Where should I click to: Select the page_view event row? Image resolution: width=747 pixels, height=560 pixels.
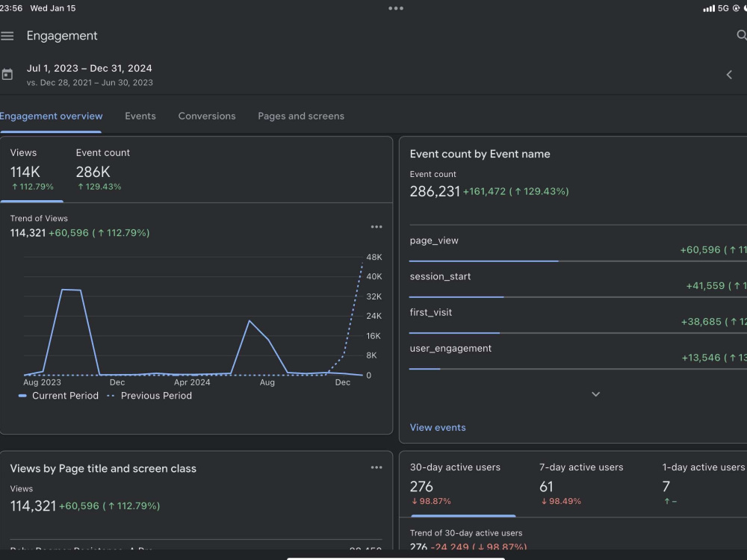578,246
